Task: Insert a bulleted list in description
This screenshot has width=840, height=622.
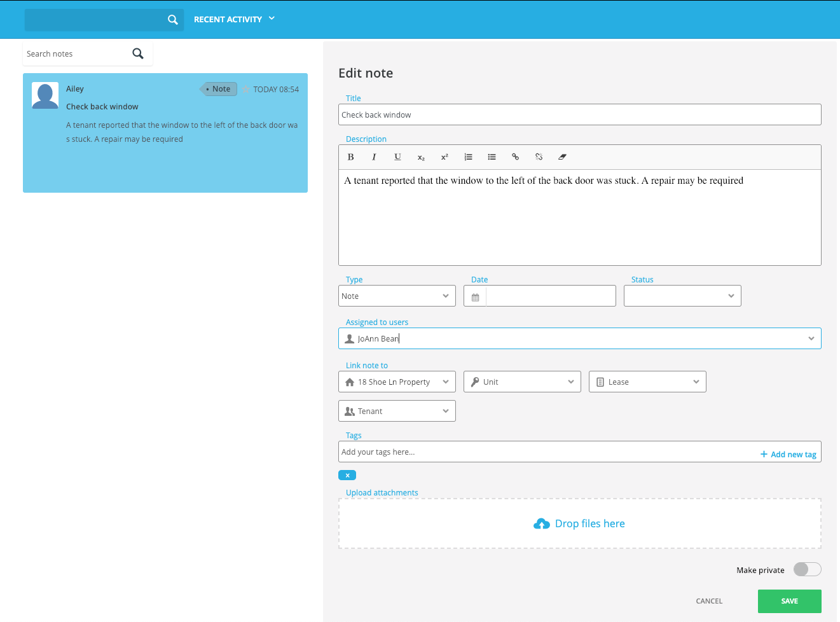Action: (x=492, y=157)
